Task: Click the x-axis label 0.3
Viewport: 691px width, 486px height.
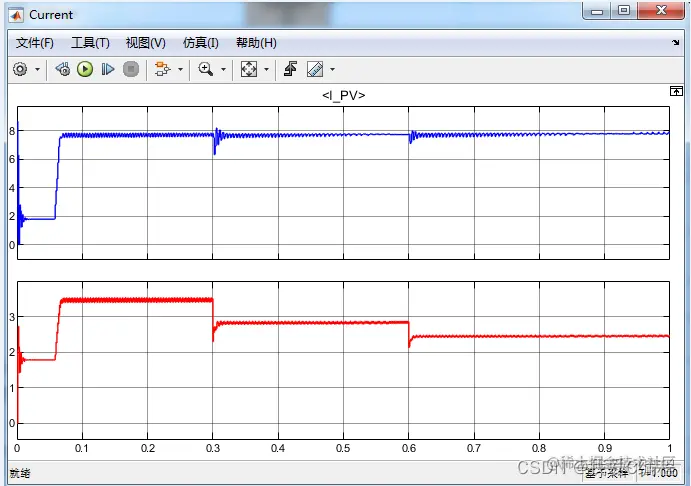Action: [213, 449]
